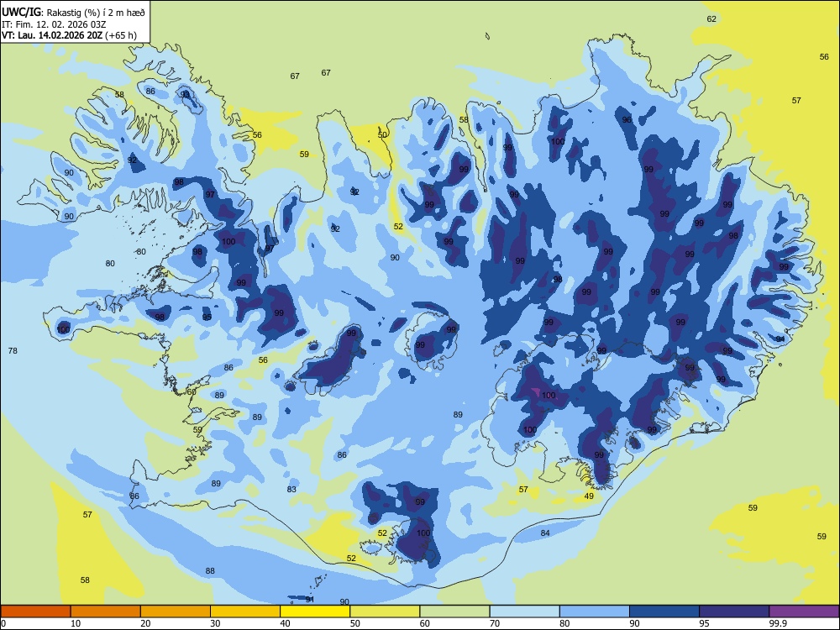Click the legend tick label '30'
The image size is (840, 630).
pos(215,623)
